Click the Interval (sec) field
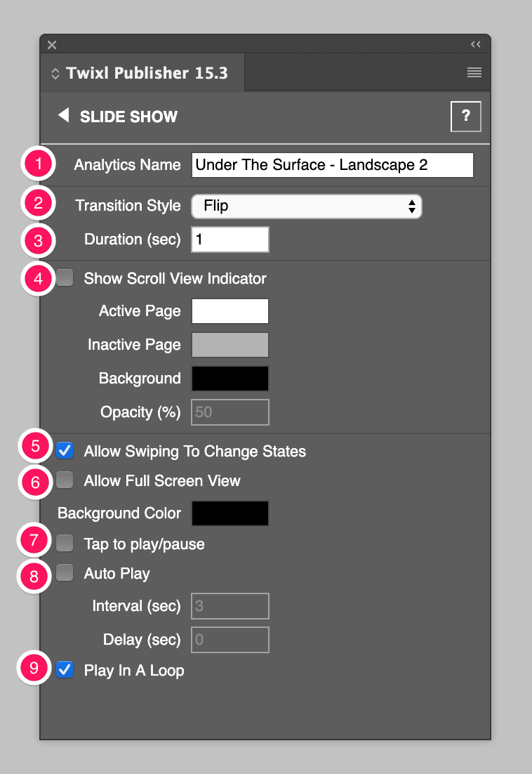532x774 pixels. click(x=230, y=606)
